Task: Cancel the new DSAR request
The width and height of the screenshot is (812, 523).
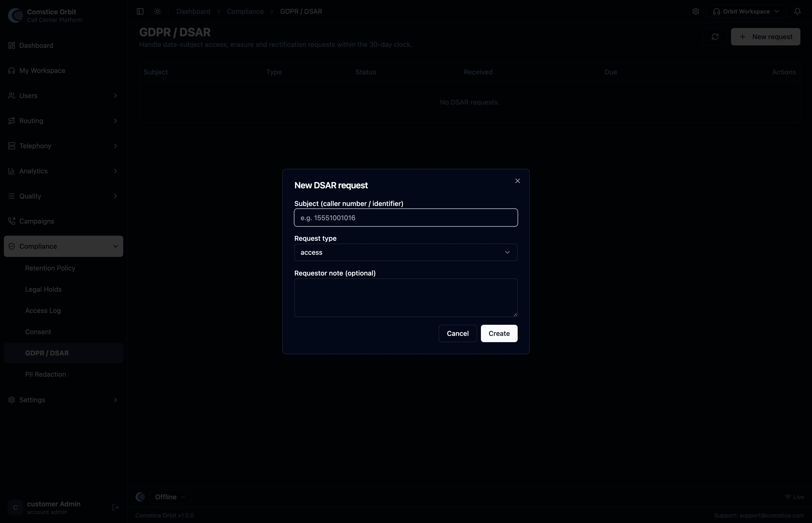Action: click(457, 333)
